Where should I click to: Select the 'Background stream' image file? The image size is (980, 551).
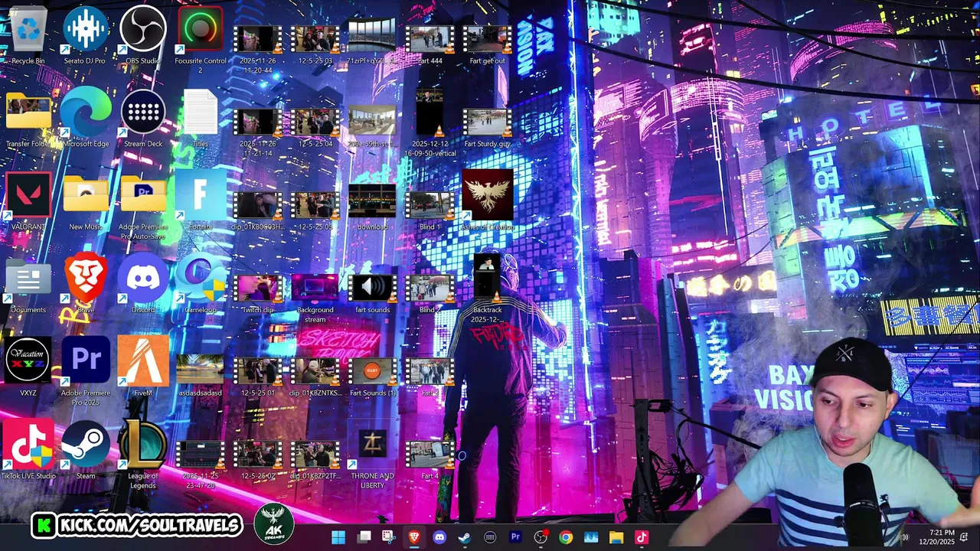(x=315, y=298)
